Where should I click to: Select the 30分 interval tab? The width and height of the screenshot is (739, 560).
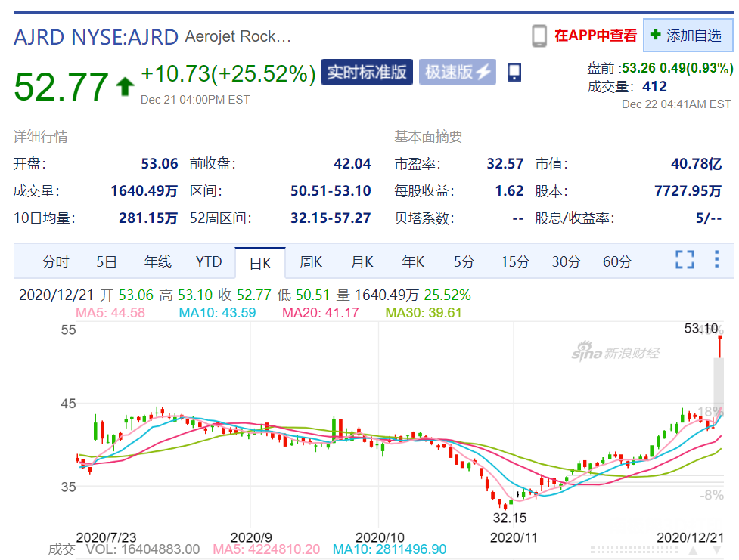[567, 261]
